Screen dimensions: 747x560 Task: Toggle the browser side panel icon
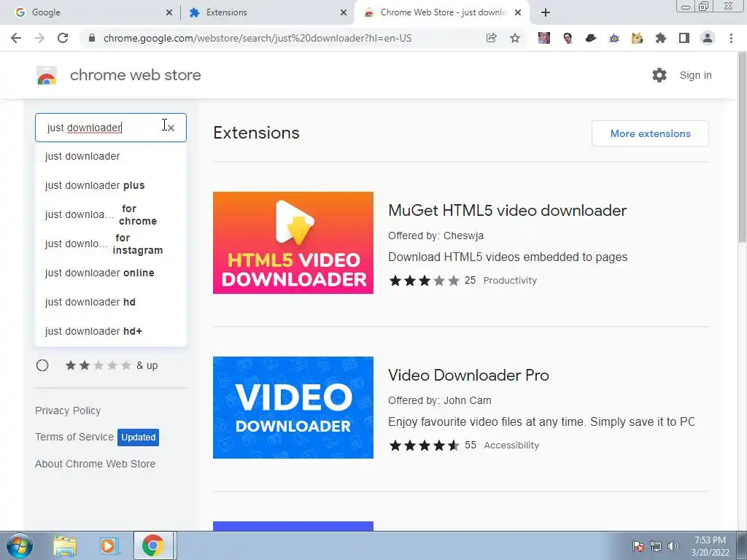point(684,38)
